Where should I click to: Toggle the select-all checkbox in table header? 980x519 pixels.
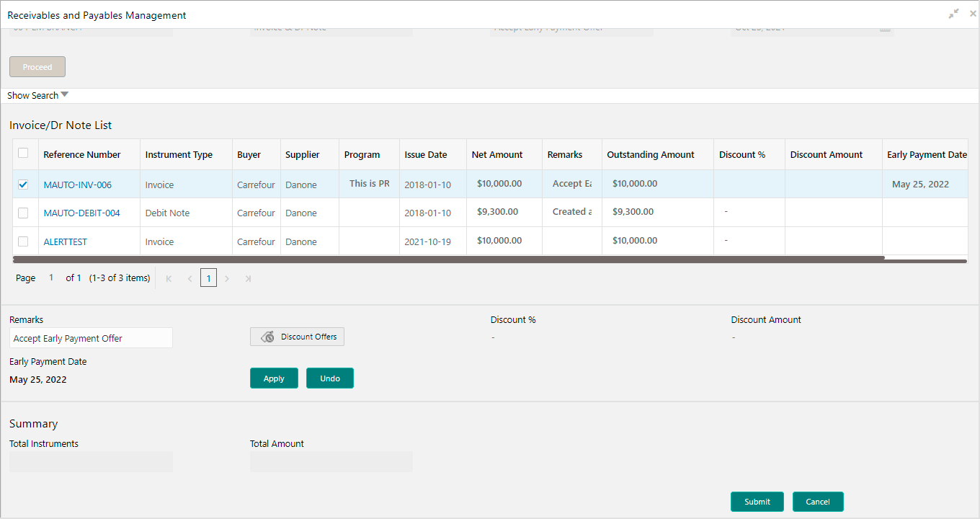[x=23, y=153]
